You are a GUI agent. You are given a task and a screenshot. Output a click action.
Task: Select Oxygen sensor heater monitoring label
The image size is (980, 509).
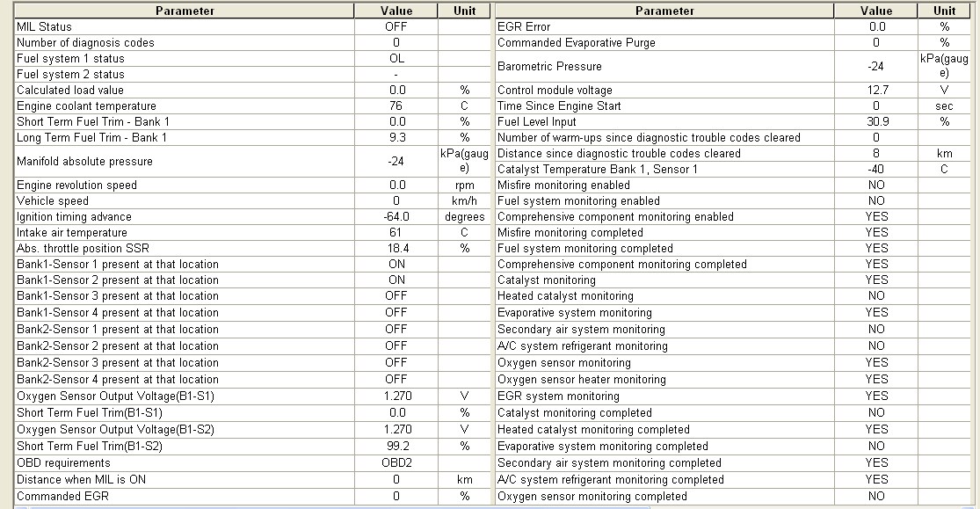(582, 380)
